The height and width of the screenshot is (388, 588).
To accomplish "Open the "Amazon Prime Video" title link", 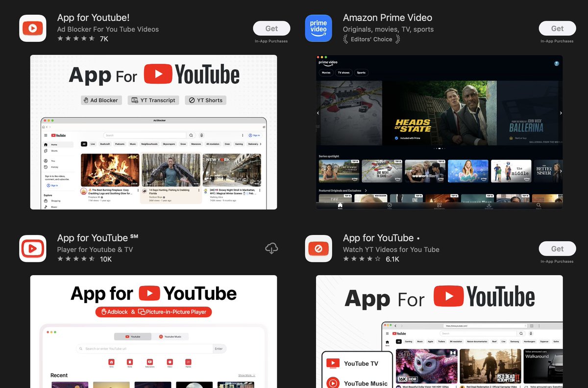I will (388, 18).
